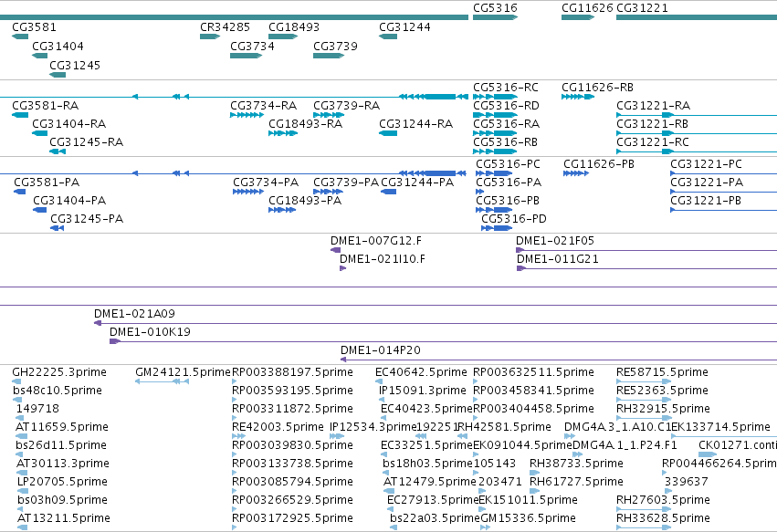
Task: Click the RE58715.5prime EST
Action: 644,381
